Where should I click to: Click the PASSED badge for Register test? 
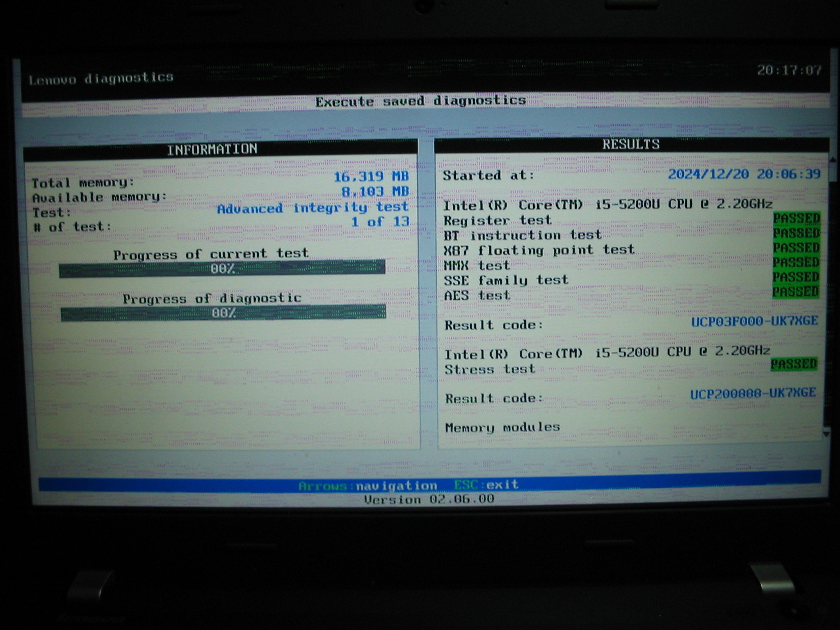click(x=796, y=219)
